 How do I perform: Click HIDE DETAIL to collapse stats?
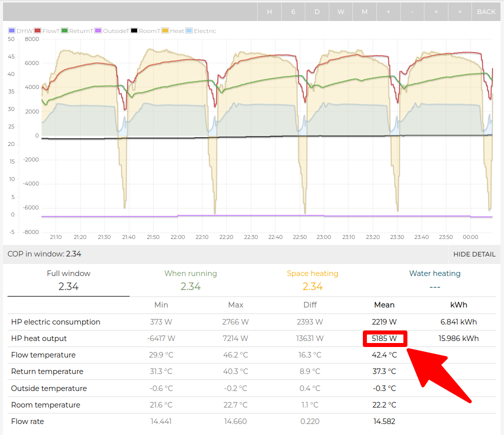pos(474,254)
